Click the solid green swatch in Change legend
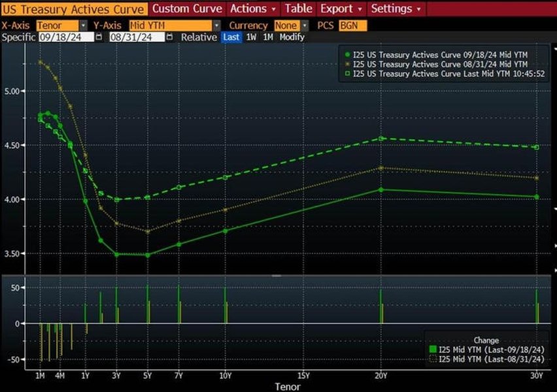Viewport: 557px width, 392px height. click(x=433, y=350)
